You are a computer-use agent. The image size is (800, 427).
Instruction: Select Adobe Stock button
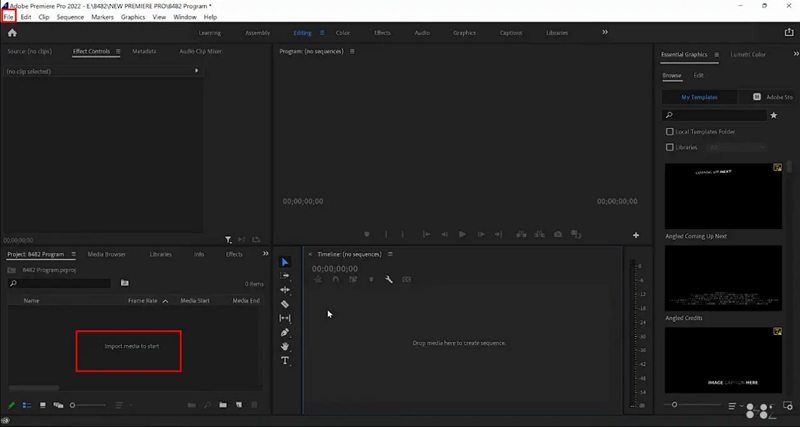pyautogui.click(x=770, y=97)
